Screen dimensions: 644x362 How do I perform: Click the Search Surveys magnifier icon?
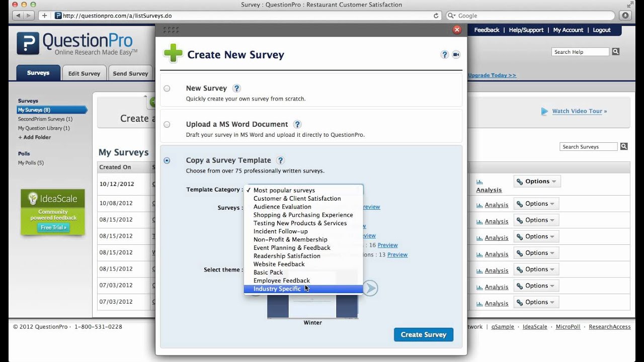click(x=624, y=147)
